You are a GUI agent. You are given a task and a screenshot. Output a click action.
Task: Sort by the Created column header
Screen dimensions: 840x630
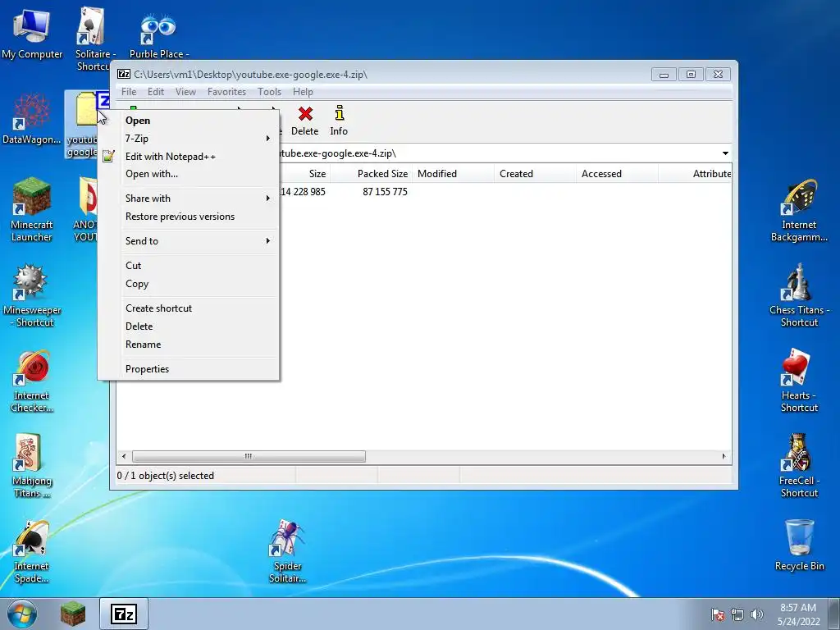[535, 174]
